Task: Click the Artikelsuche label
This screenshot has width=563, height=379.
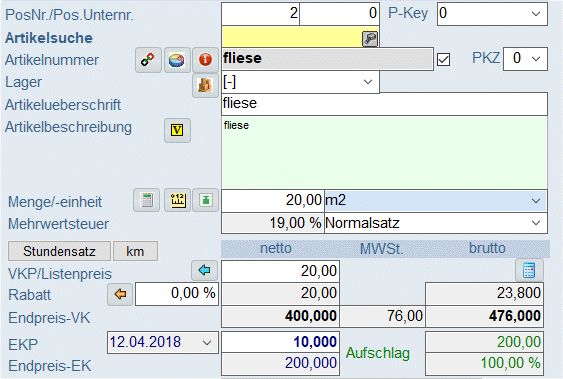Action: [49, 38]
